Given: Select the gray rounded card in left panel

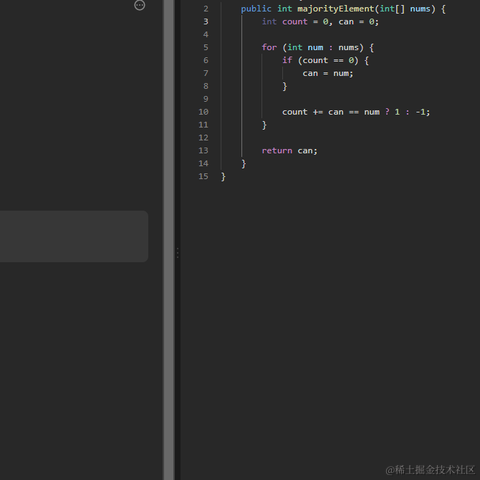Looking at the screenshot, I should tap(74, 236).
